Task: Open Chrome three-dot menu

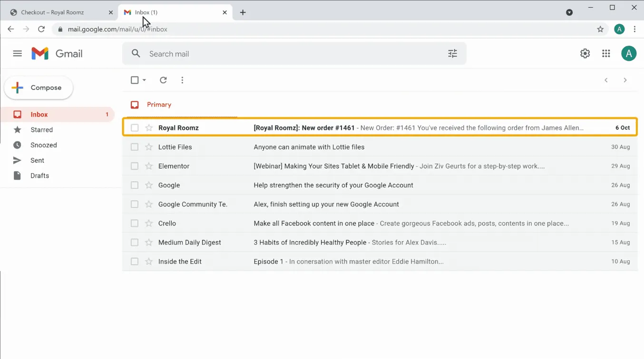Action: [x=634, y=29]
